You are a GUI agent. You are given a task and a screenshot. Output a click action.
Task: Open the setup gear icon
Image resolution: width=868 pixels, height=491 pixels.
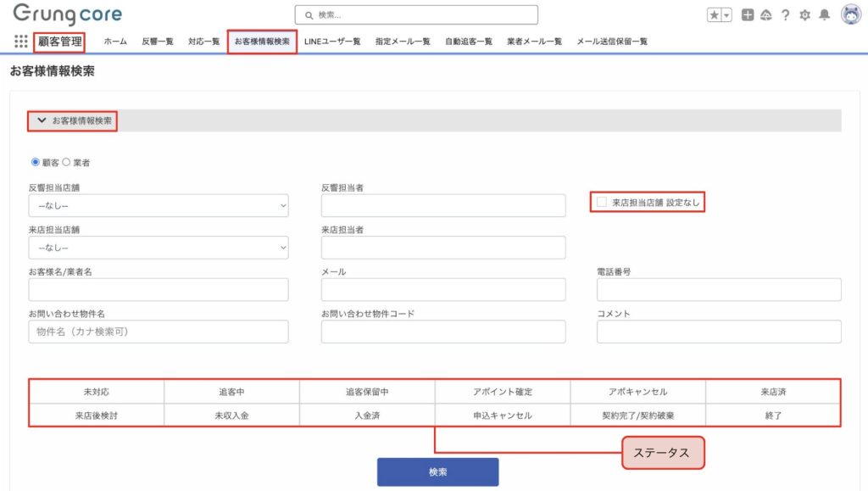point(804,15)
